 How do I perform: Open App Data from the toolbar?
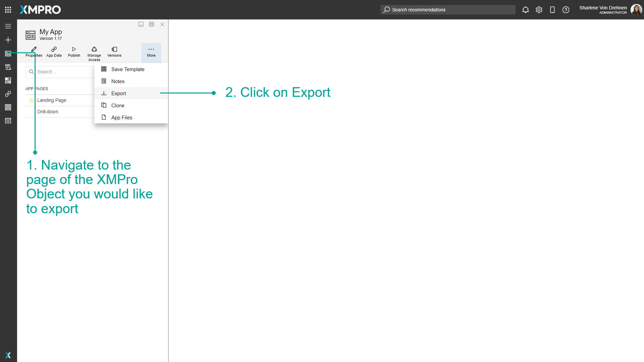tap(54, 52)
